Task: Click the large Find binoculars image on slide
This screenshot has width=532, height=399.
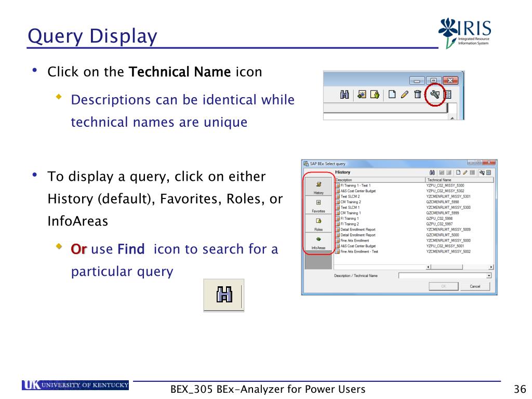Action: (x=224, y=295)
